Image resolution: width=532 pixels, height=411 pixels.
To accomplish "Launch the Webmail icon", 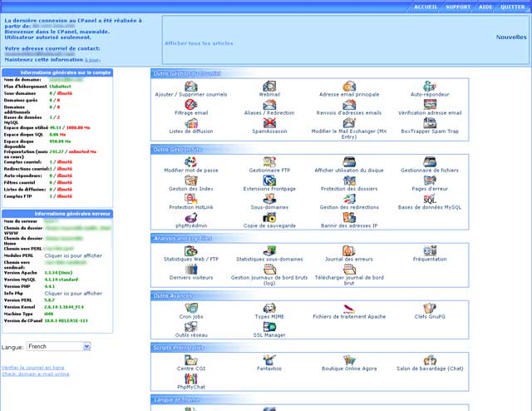I will pos(269,87).
